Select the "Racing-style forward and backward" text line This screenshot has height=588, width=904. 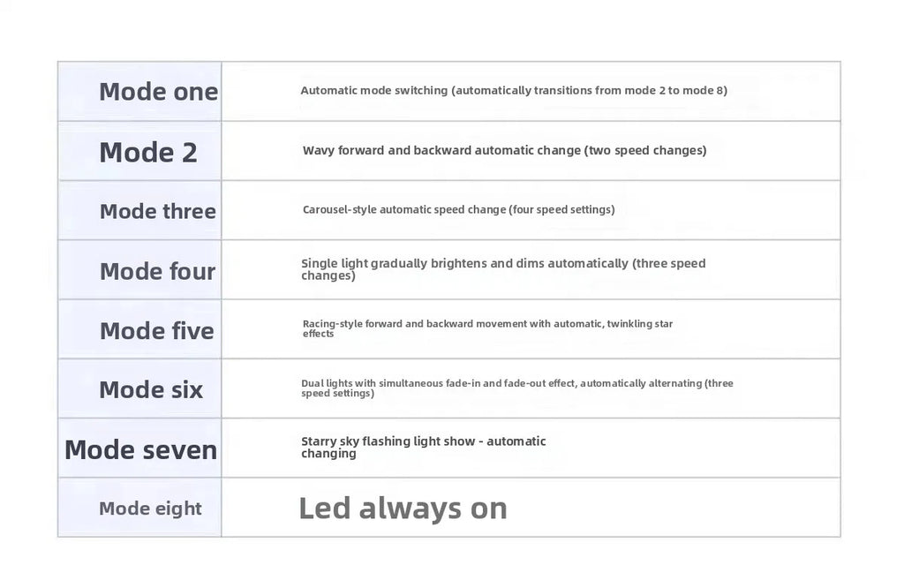(487, 324)
